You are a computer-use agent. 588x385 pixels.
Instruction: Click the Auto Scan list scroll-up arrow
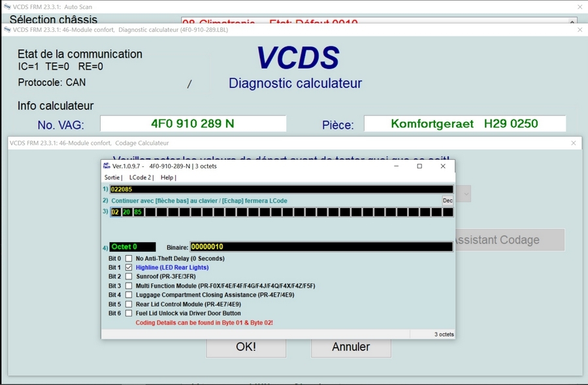[572, 22]
